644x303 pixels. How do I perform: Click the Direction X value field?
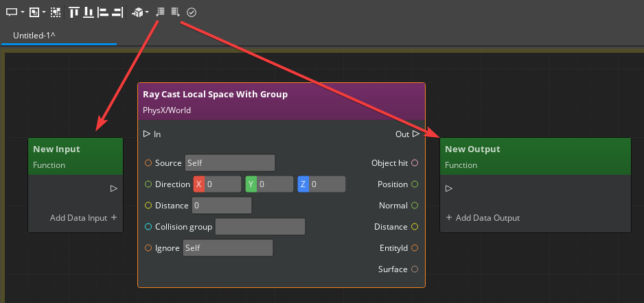223,184
